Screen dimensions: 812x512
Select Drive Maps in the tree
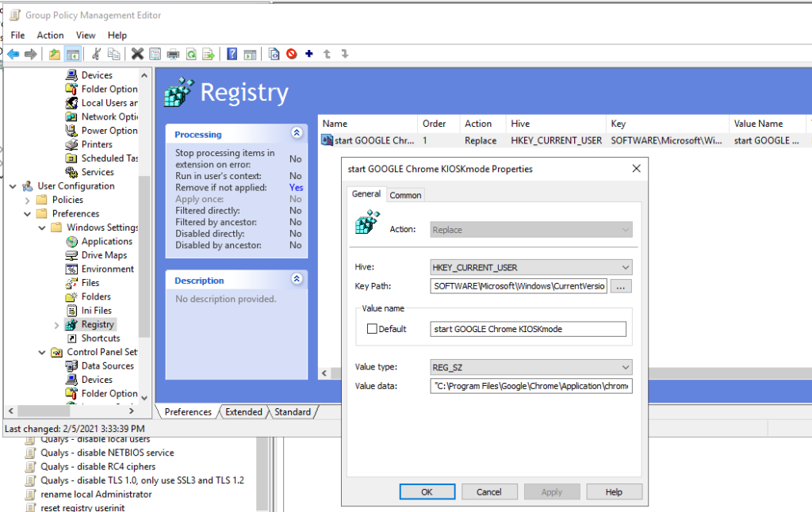(104, 255)
